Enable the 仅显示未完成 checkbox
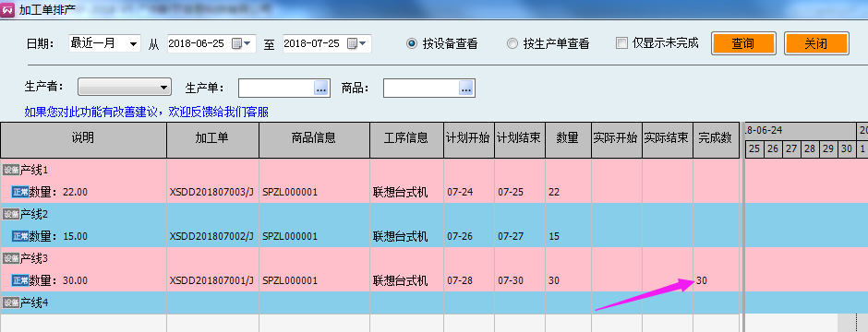Screen dimensions: 868x332 tap(621, 43)
